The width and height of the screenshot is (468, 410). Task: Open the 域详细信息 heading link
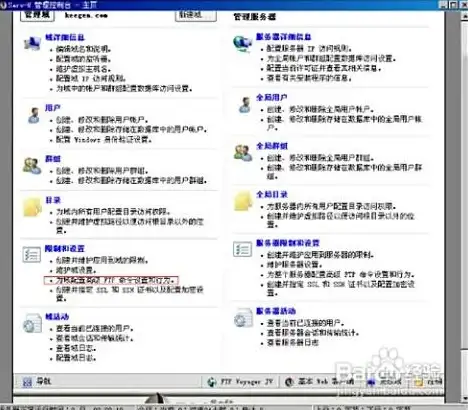coord(65,37)
